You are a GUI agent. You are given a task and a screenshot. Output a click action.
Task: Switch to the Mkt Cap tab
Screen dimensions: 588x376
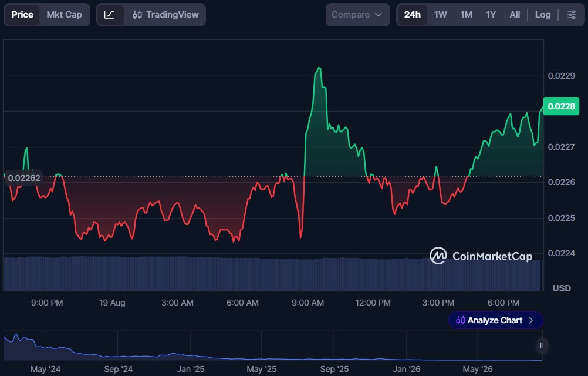coord(64,15)
